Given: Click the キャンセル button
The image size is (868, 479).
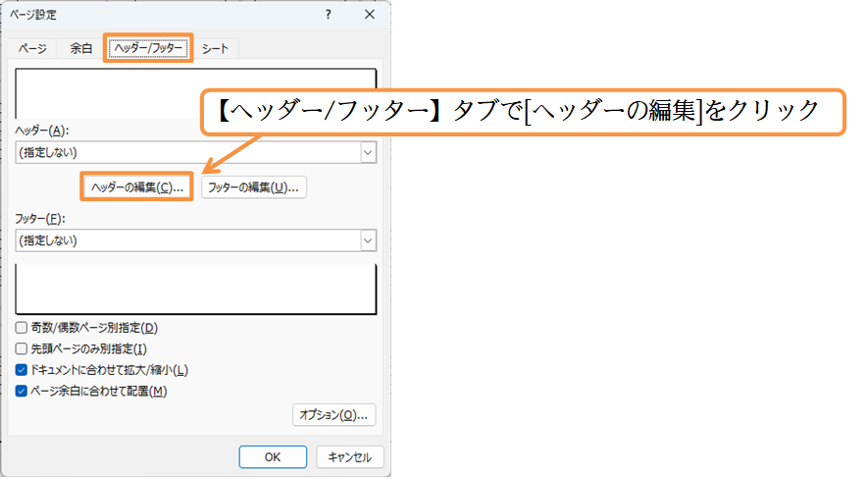Looking at the screenshot, I should point(350,456).
